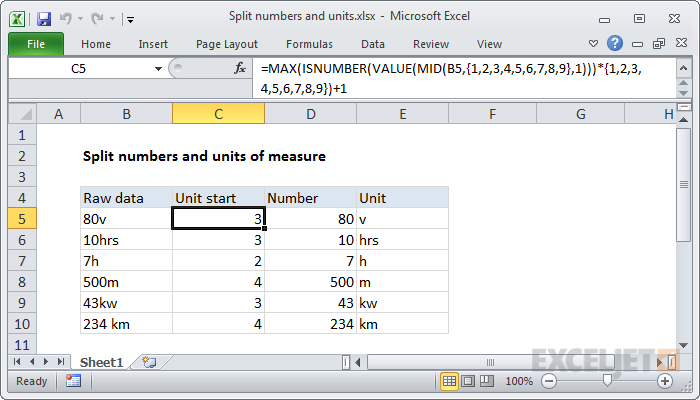700x400 pixels.
Task: Click horizontal scrollbar left arrow
Action: pos(358,362)
